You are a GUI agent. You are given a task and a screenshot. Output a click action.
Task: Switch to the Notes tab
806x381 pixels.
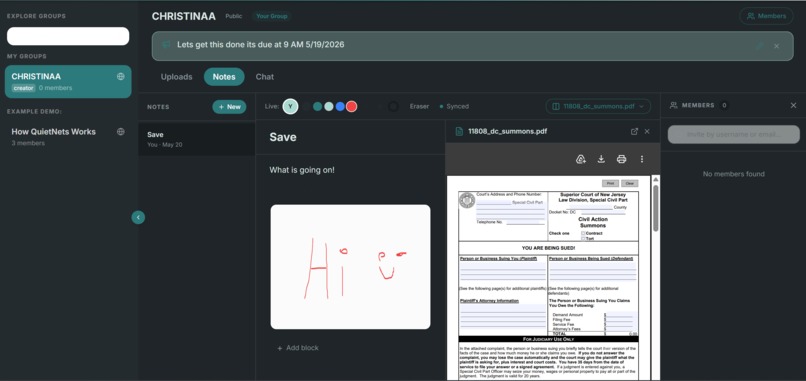coord(224,77)
